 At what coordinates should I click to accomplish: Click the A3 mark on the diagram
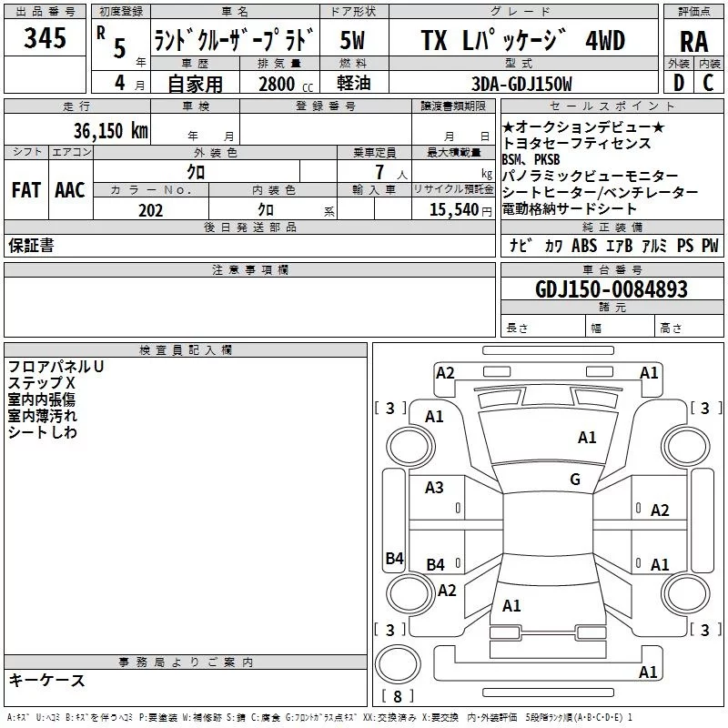[434, 488]
